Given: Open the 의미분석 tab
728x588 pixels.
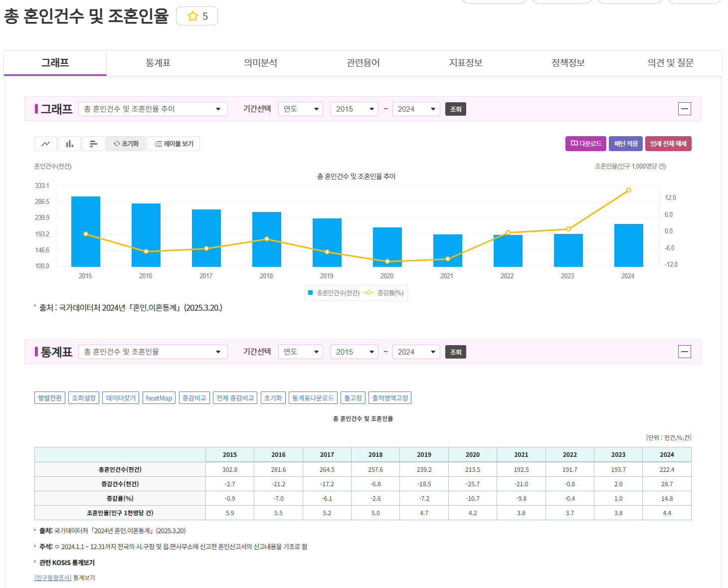Looking at the screenshot, I should point(260,63).
